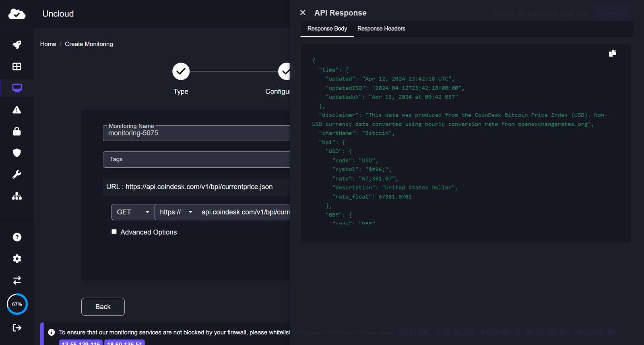
Task: Copy the API response body
Action: pos(613,53)
